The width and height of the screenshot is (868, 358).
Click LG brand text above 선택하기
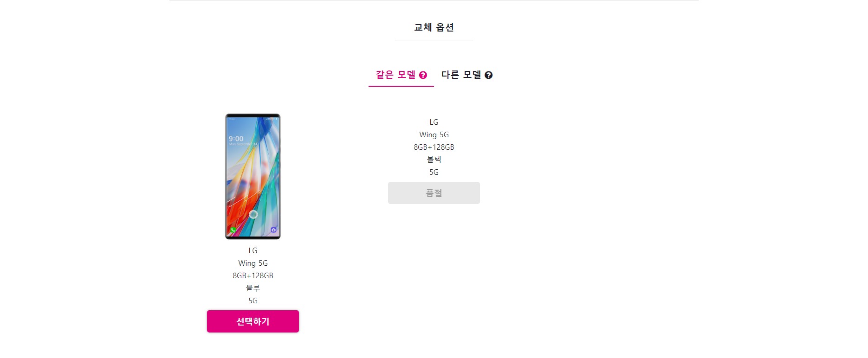[253, 250]
